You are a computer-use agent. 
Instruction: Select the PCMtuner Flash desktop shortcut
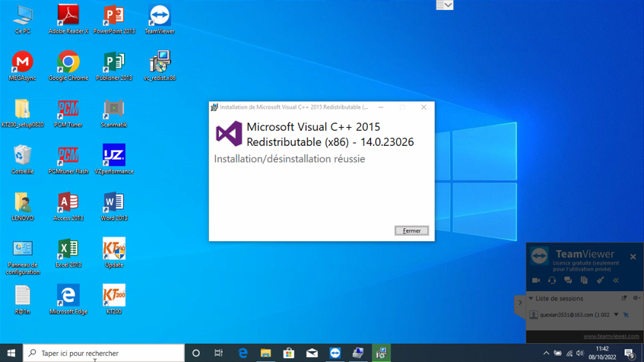[68, 160]
